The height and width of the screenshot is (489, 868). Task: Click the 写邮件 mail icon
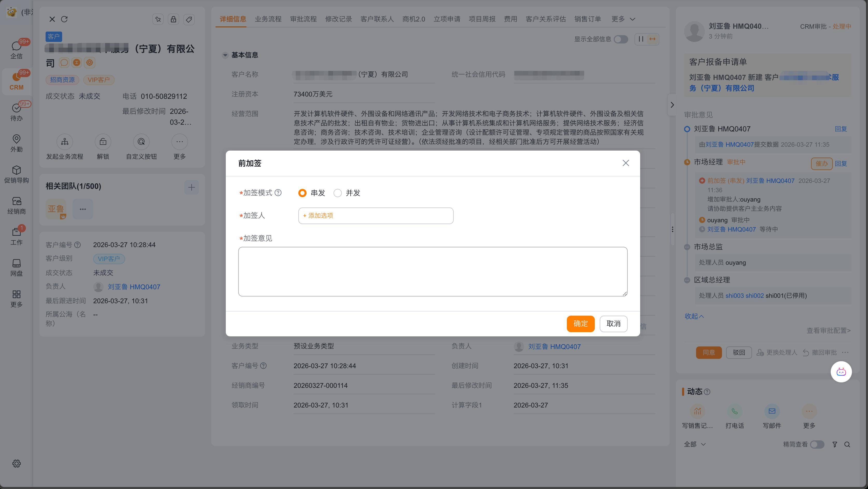(x=772, y=411)
